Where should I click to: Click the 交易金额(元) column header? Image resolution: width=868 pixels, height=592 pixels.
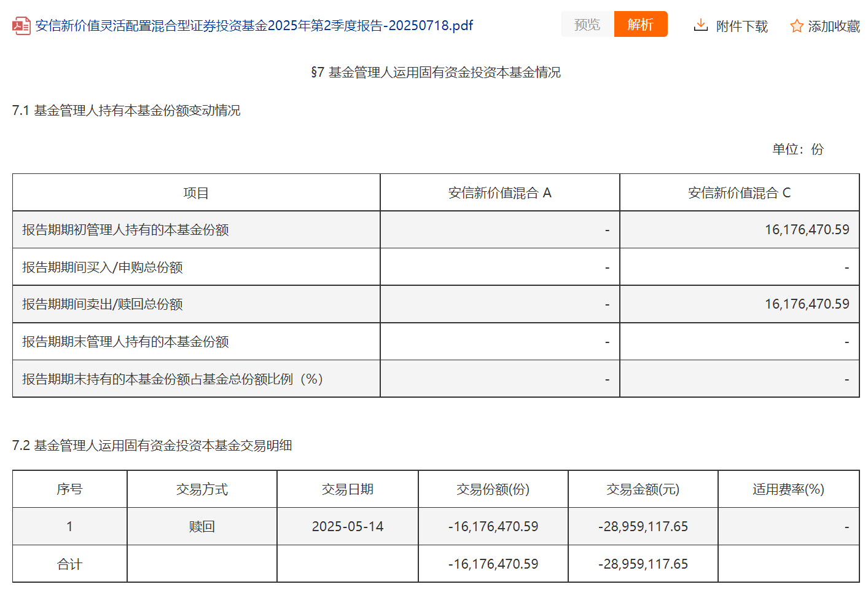643,489
